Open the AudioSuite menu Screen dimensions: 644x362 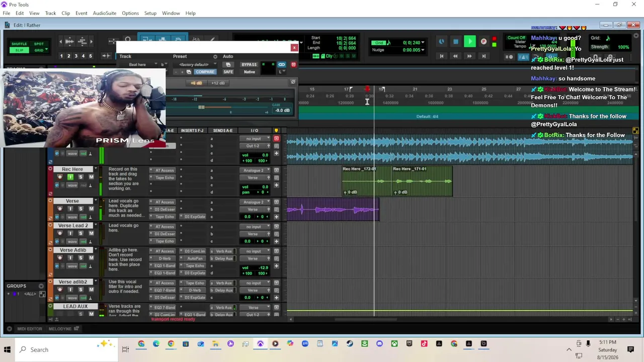(105, 13)
